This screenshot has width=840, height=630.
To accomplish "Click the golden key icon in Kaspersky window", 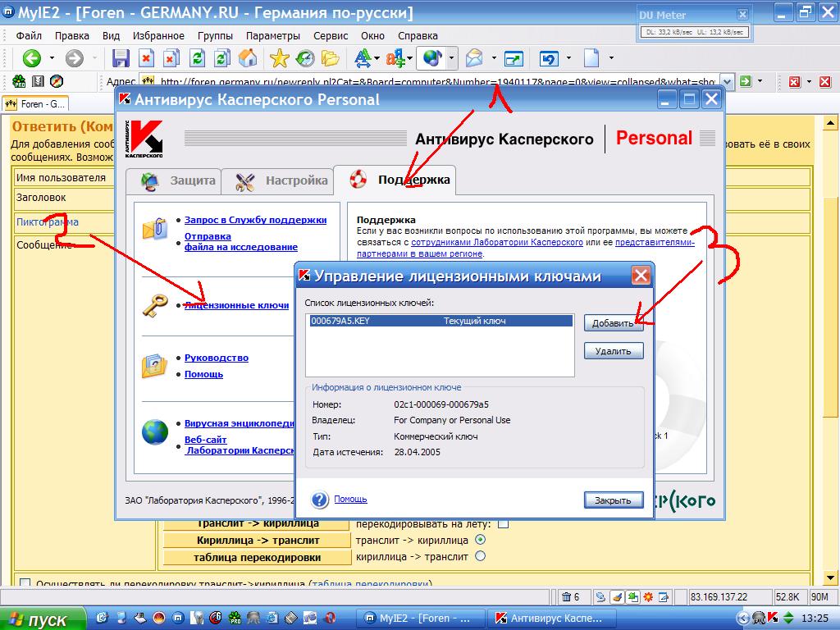I will [x=155, y=305].
